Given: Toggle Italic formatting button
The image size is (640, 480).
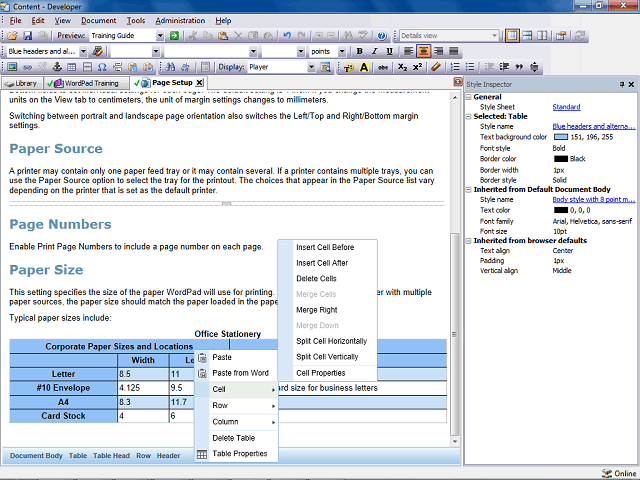Looking at the screenshot, I should coord(374,51).
